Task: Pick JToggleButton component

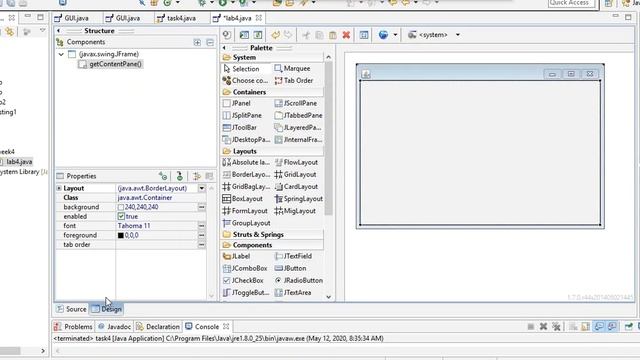Action: (246, 293)
